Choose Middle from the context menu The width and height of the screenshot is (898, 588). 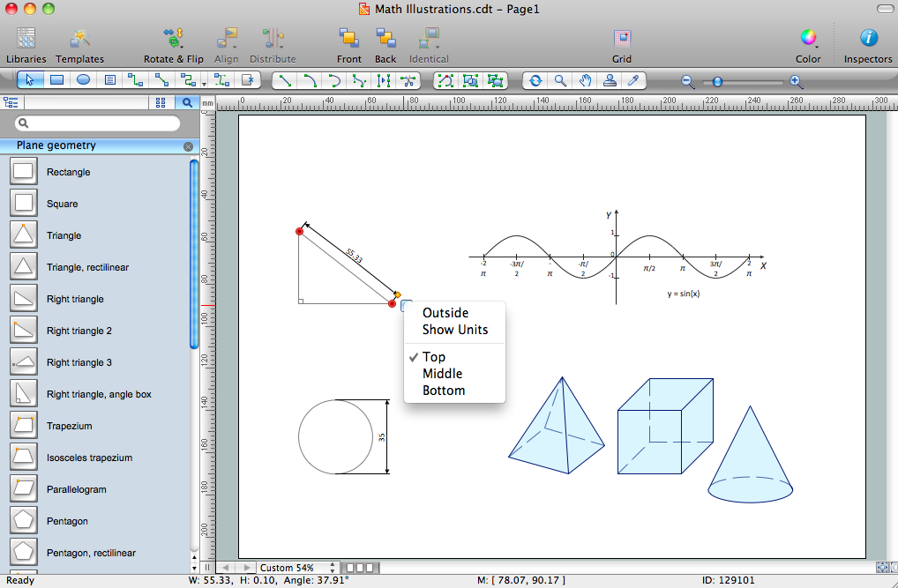click(442, 374)
